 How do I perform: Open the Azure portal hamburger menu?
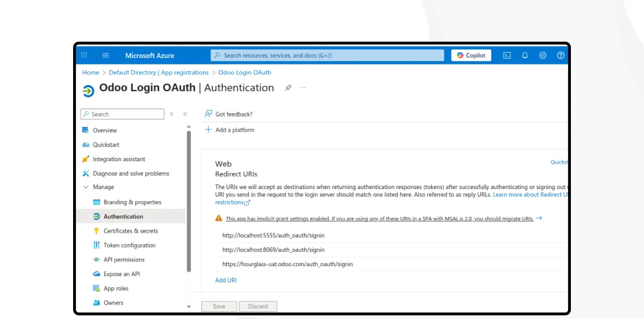point(106,56)
